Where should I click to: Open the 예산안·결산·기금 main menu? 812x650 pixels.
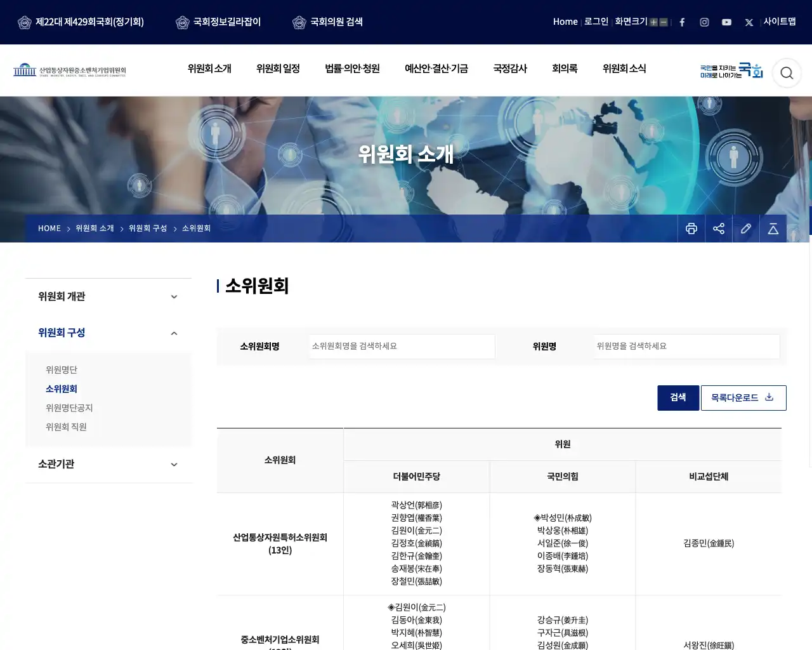(436, 69)
